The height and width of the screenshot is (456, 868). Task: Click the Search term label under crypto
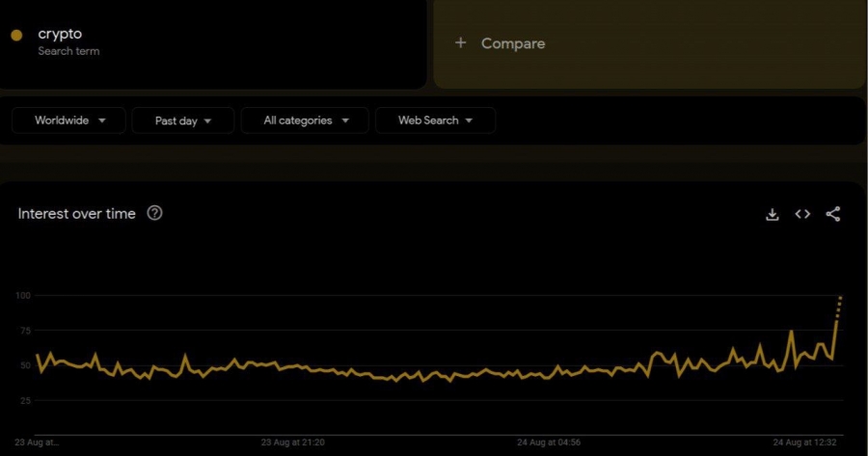[68, 51]
